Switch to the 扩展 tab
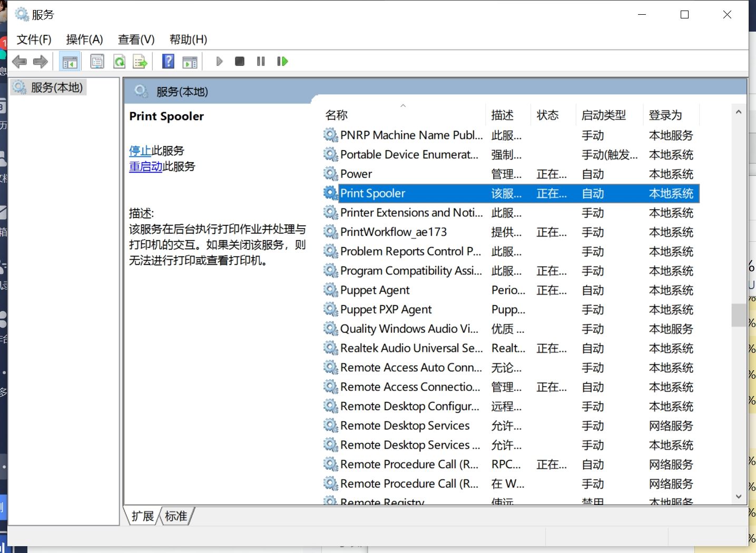Viewport: 756px width, 553px height. pos(142,516)
